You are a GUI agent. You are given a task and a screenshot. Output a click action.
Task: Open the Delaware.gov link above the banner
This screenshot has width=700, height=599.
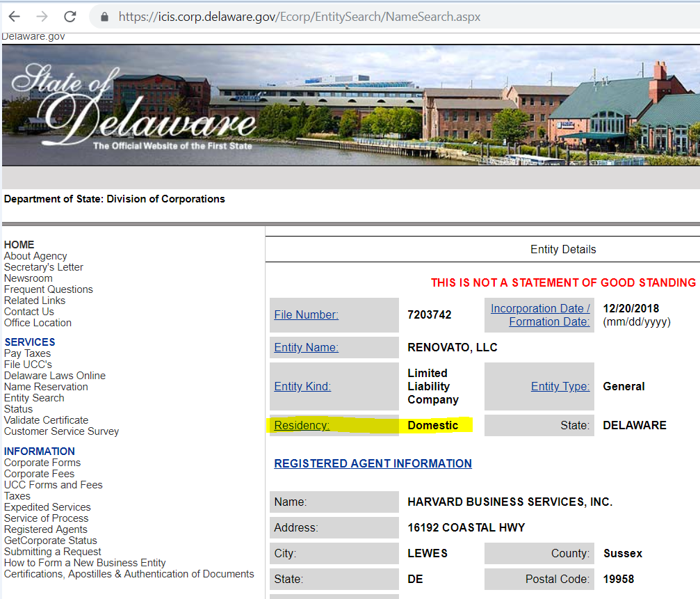tap(33, 37)
